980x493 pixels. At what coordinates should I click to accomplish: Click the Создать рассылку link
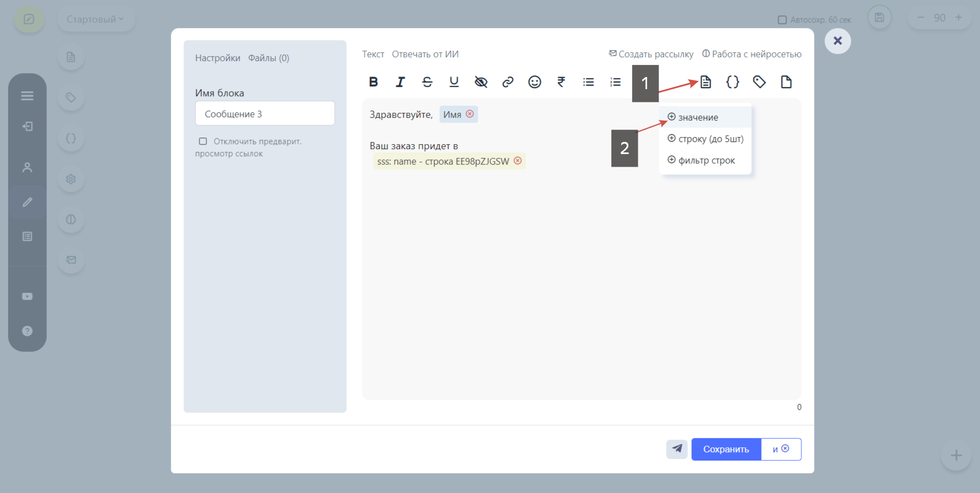pyautogui.click(x=651, y=54)
